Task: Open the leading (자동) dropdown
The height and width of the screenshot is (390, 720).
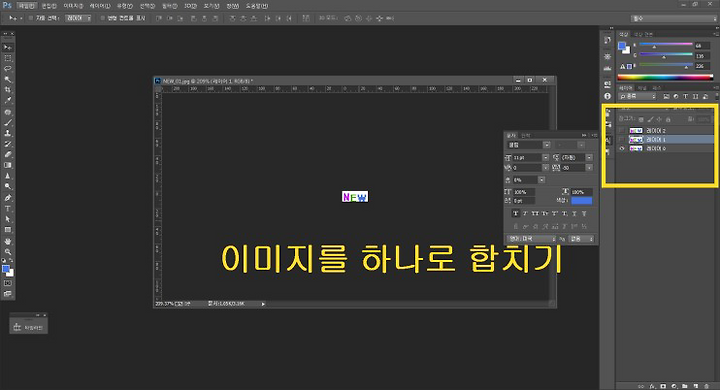Action: [589, 158]
